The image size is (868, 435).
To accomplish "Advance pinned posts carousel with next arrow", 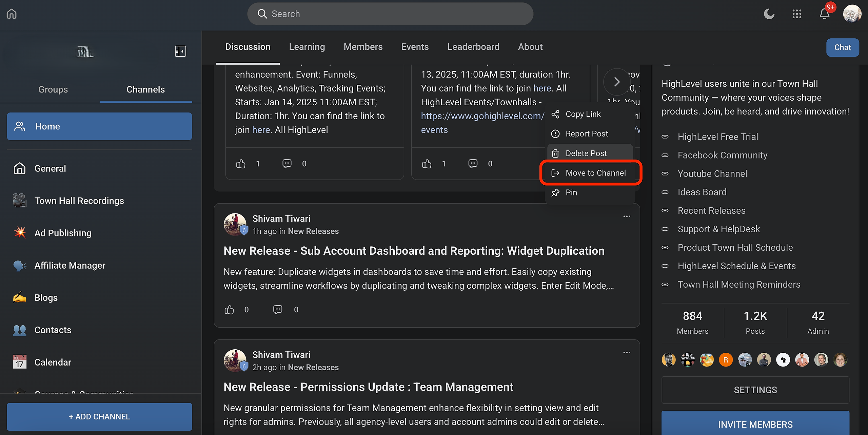I will click(x=617, y=82).
